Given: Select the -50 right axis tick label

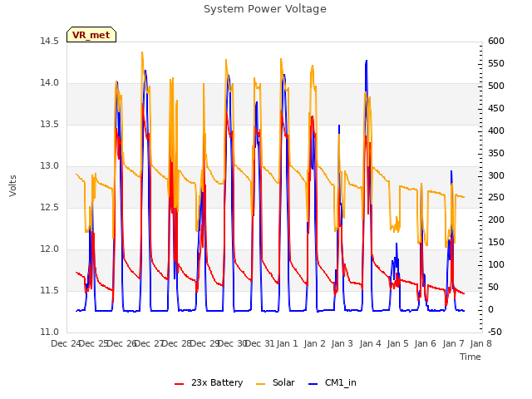Looking at the screenshot, I should tap(495, 332).
